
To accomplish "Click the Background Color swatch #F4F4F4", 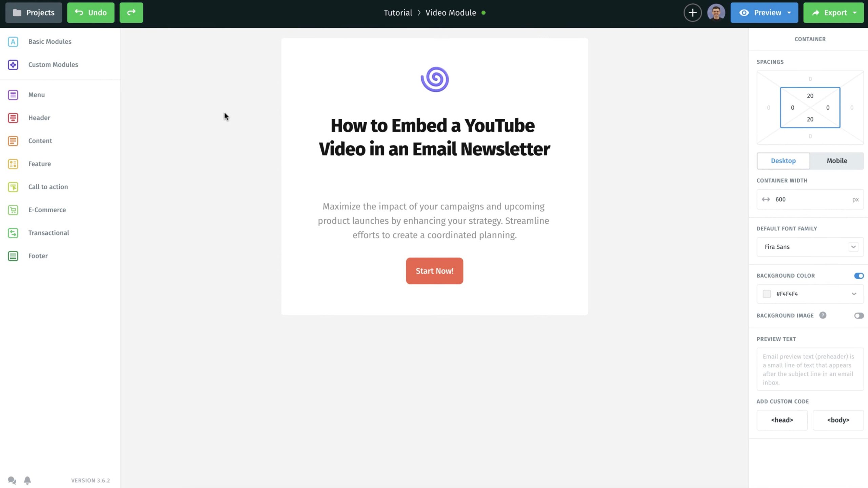I will tap(767, 294).
